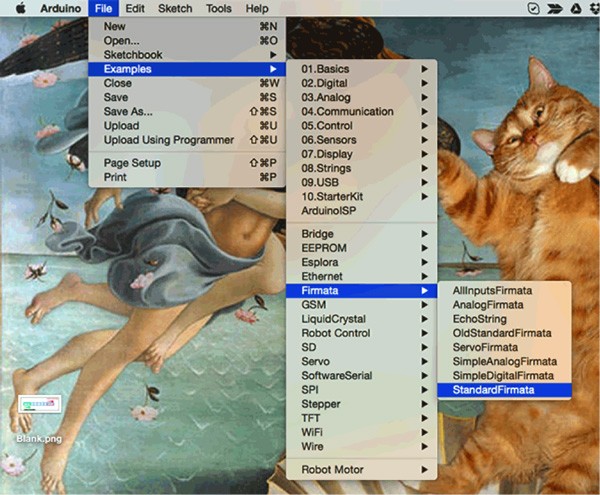Open the Arduino application menu
The width and height of the screenshot is (600, 495).
tap(60, 8)
